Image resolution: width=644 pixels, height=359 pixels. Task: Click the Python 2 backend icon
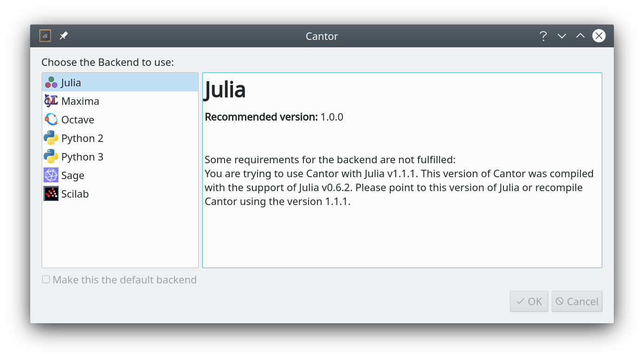(x=51, y=137)
